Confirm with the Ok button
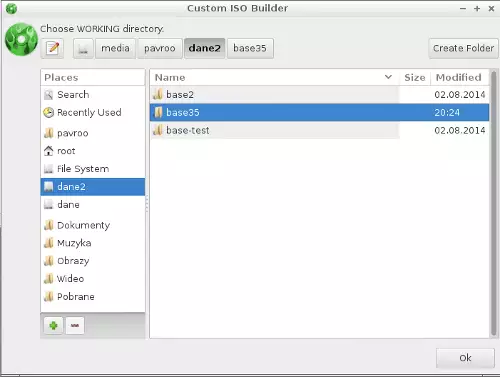The image size is (500, 377). 465,358
